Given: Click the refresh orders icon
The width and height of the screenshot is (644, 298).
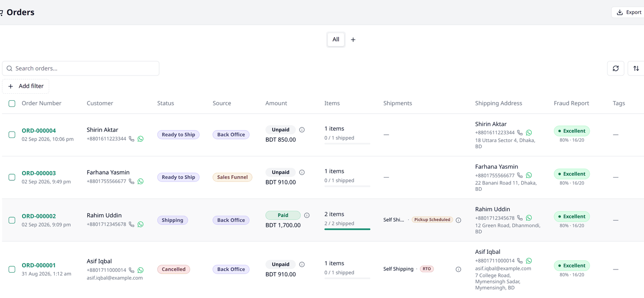Looking at the screenshot, I should coord(615,69).
